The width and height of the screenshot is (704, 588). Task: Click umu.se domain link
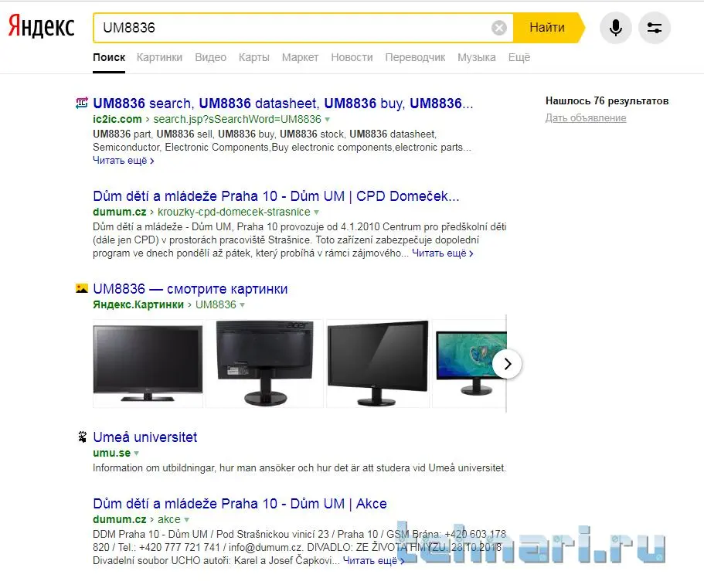[x=112, y=453]
